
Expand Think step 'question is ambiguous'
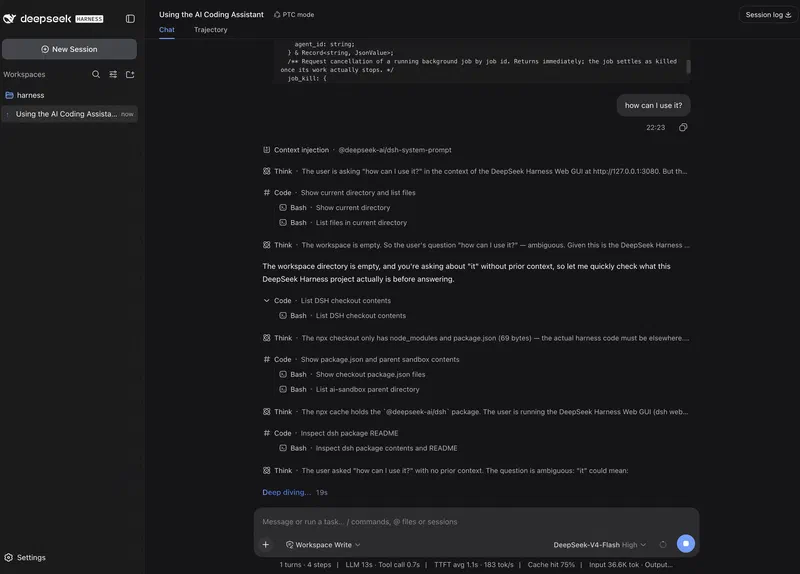pos(445,470)
